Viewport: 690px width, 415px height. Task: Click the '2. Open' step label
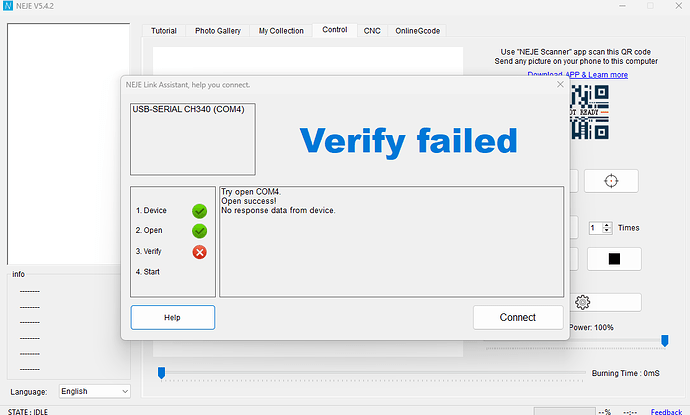pyautogui.click(x=149, y=230)
